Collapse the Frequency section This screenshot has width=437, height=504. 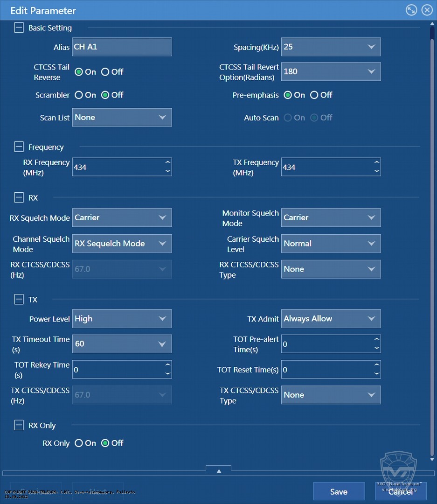tap(19, 147)
